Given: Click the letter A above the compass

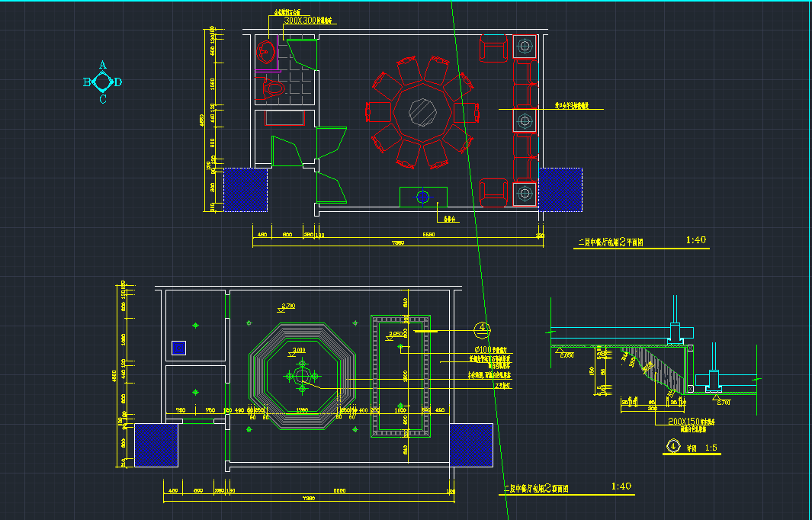Looking at the screenshot, I should (102, 65).
